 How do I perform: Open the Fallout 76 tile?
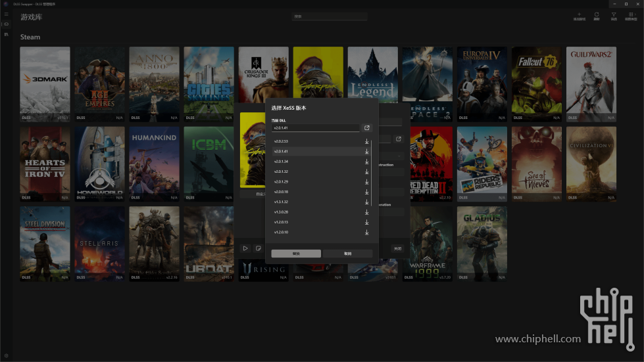pyautogui.click(x=537, y=84)
